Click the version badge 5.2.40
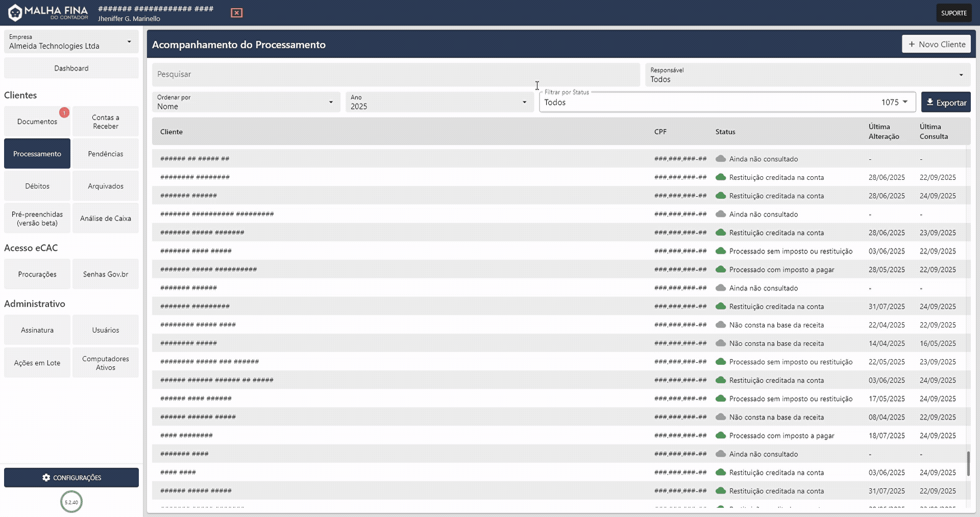The width and height of the screenshot is (980, 517). [71, 502]
